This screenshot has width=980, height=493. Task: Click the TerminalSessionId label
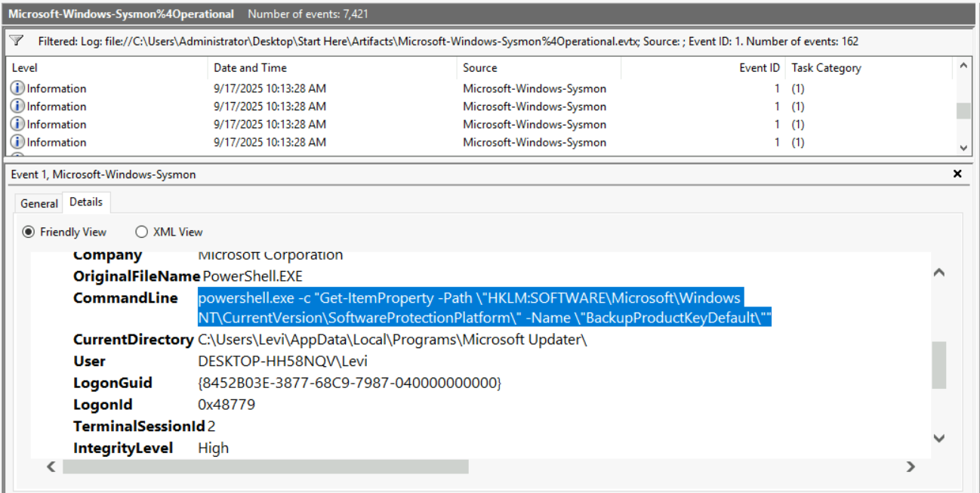[x=139, y=427]
